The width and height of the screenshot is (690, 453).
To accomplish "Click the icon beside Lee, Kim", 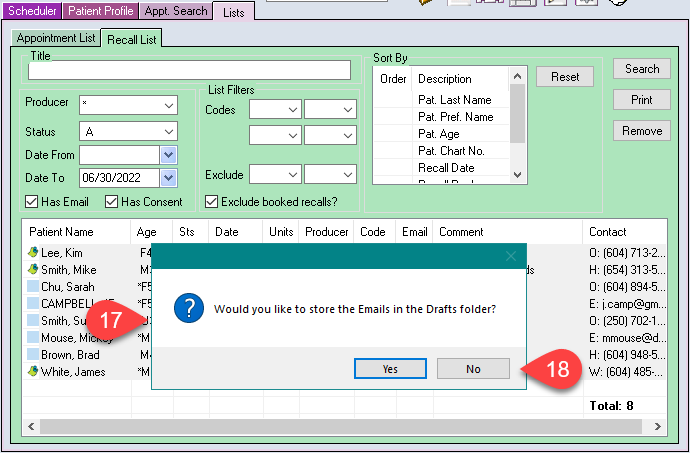I will click(x=33, y=253).
